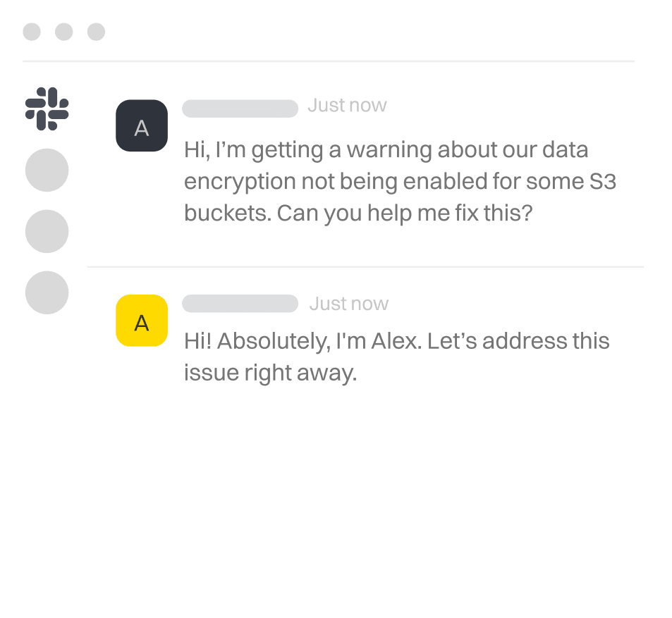Screen dimensions: 672x618
Task: Hit the rightmost window control dot
Action: pyautogui.click(x=96, y=32)
